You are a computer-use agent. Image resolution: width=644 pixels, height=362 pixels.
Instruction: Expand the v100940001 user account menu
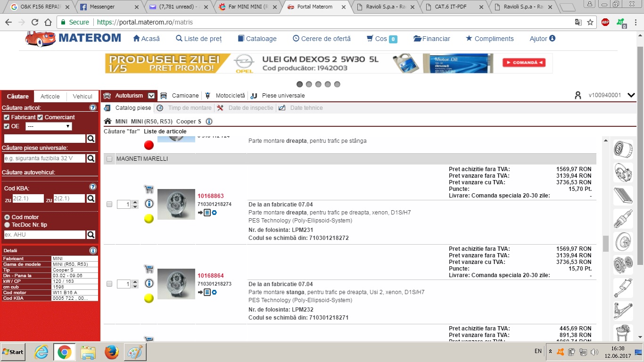click(x=631, y=96)
